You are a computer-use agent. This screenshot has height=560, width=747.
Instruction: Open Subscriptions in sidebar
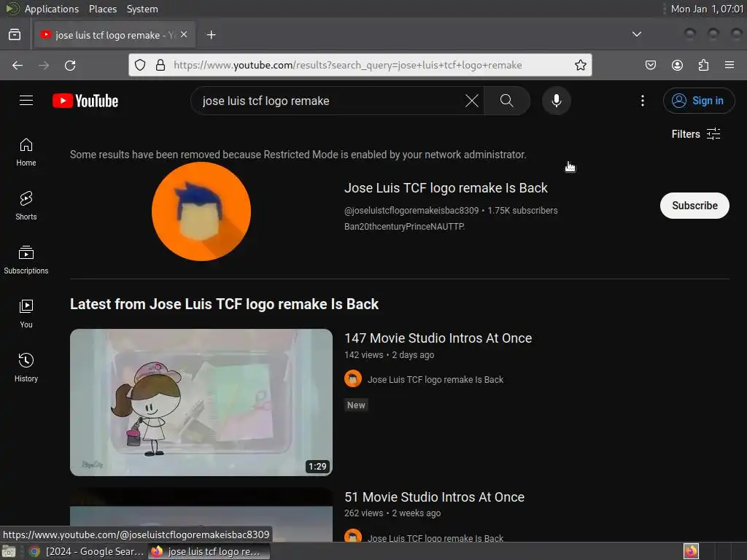click(x=26, y=260)
